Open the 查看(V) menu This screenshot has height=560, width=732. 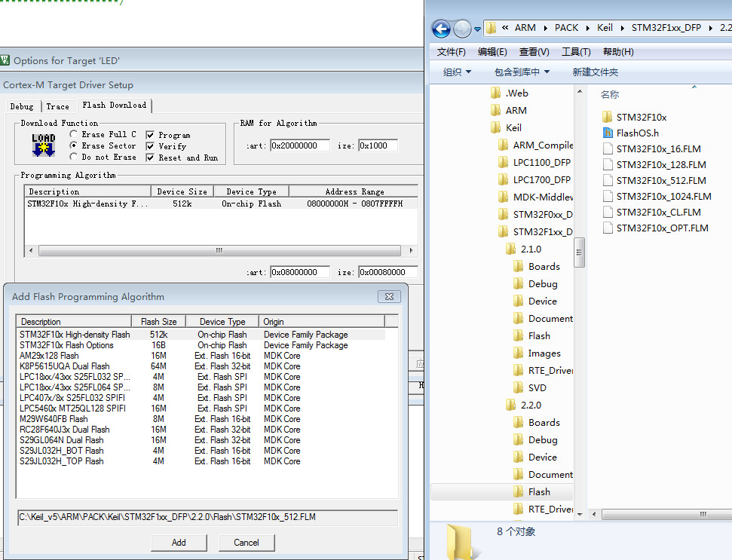coord(534,52)
